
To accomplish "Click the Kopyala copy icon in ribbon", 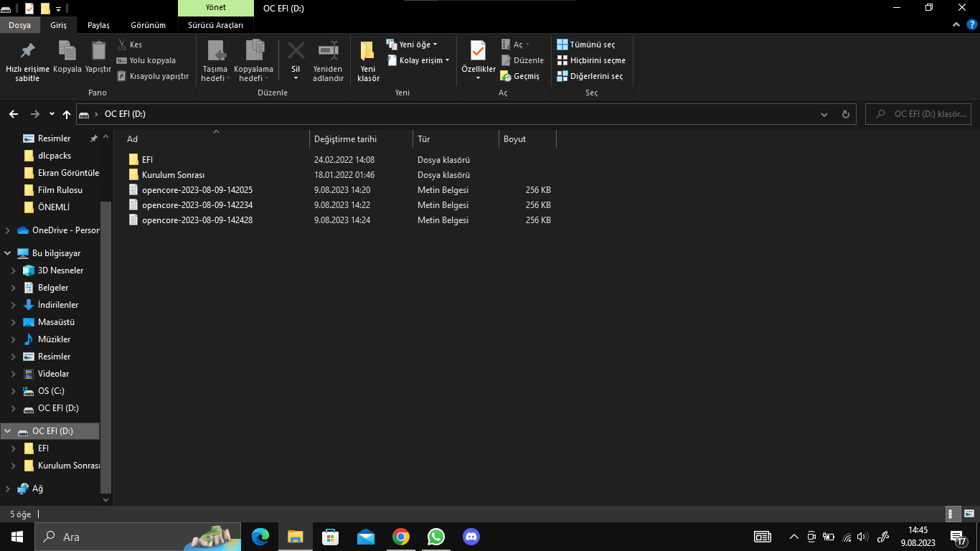I will tap(67, 52).
